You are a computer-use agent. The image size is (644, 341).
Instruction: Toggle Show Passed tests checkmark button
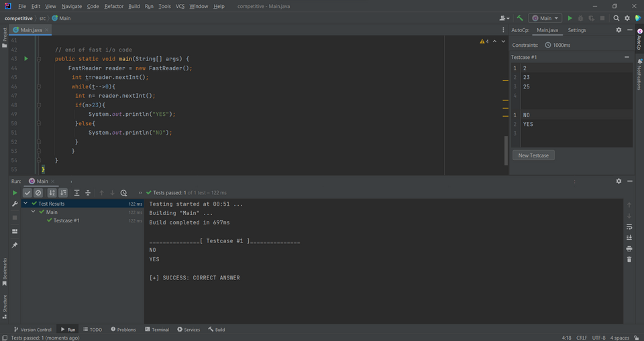pyautogui.click(x=28, y=193)
